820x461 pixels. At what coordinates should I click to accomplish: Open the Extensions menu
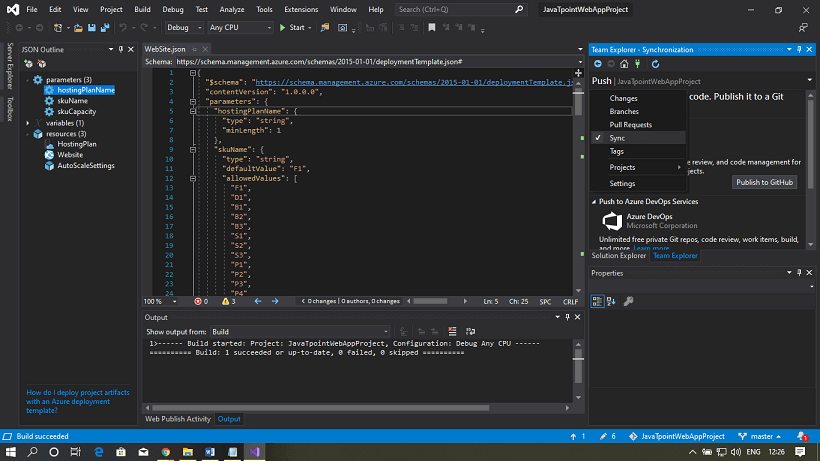click(301, 9)
